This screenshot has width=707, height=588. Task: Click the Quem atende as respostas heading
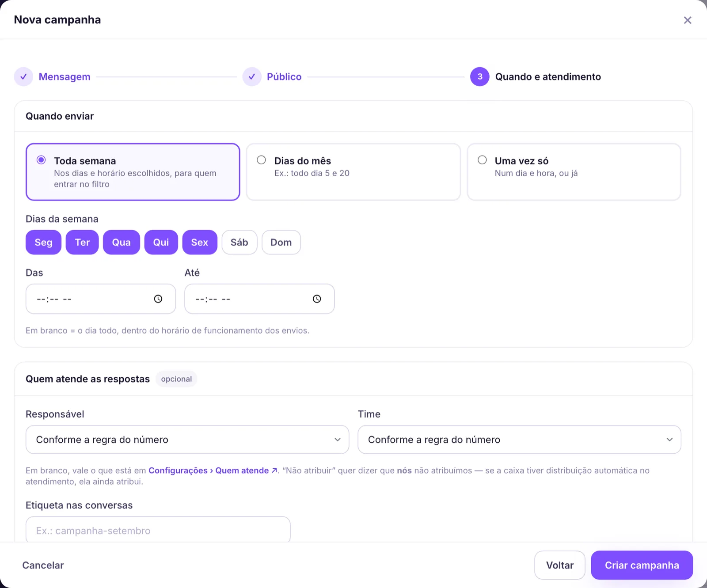(87, 379)
